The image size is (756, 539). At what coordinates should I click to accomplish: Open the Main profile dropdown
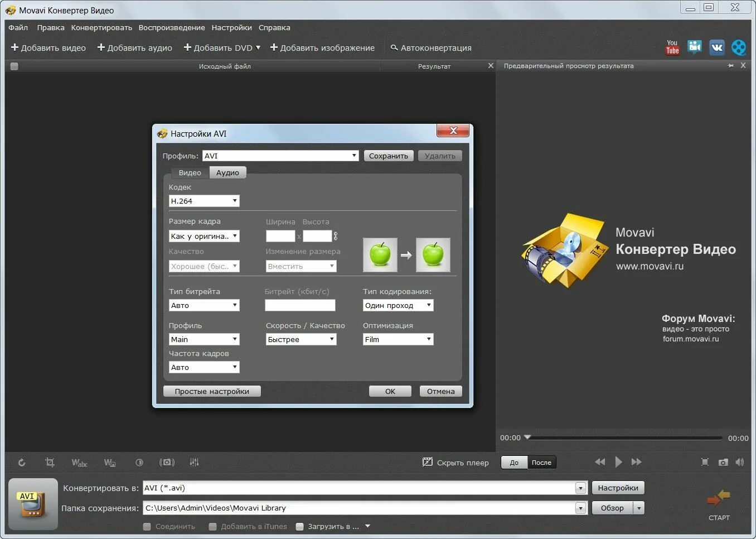204,339
